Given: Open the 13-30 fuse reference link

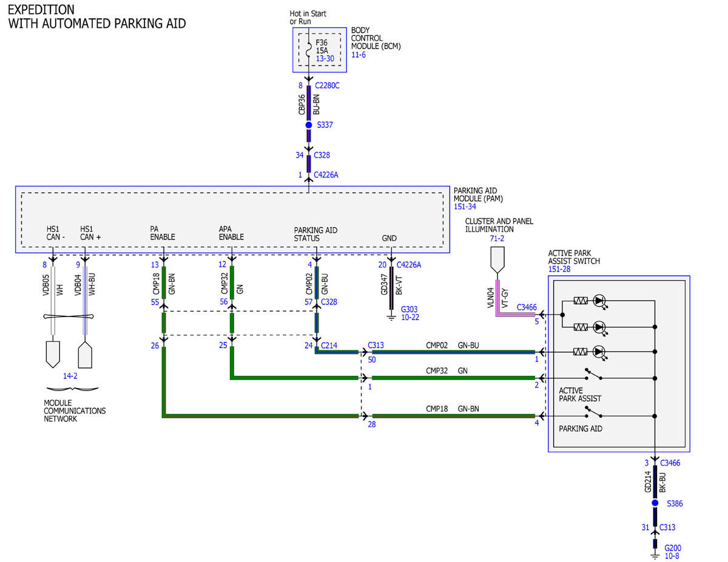Looking at the screenshot, I should pos(325,59).
